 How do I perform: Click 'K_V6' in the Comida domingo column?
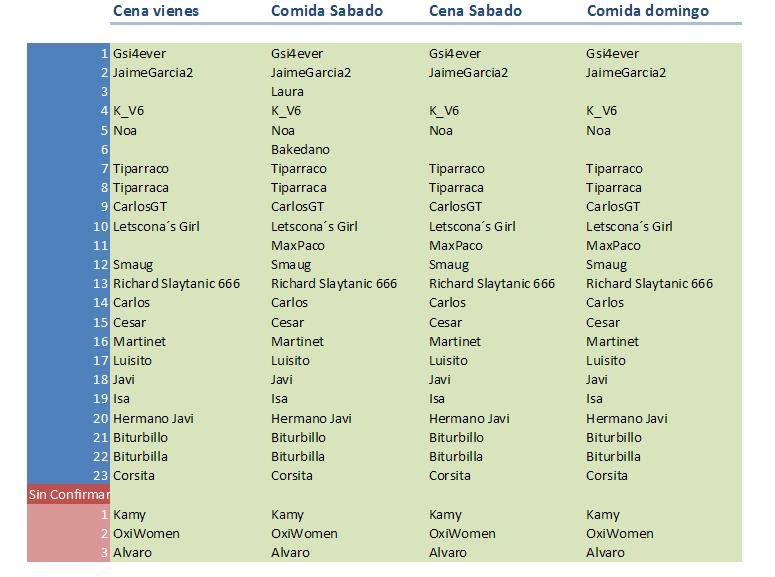click(x=601, y=112)
